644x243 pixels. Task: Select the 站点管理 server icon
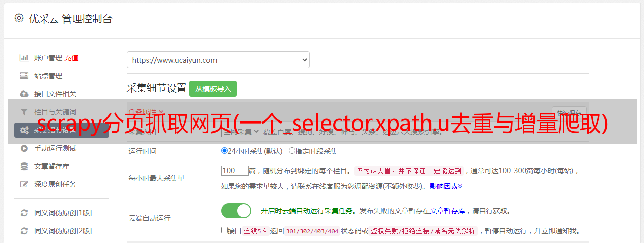tap(24, 76)
